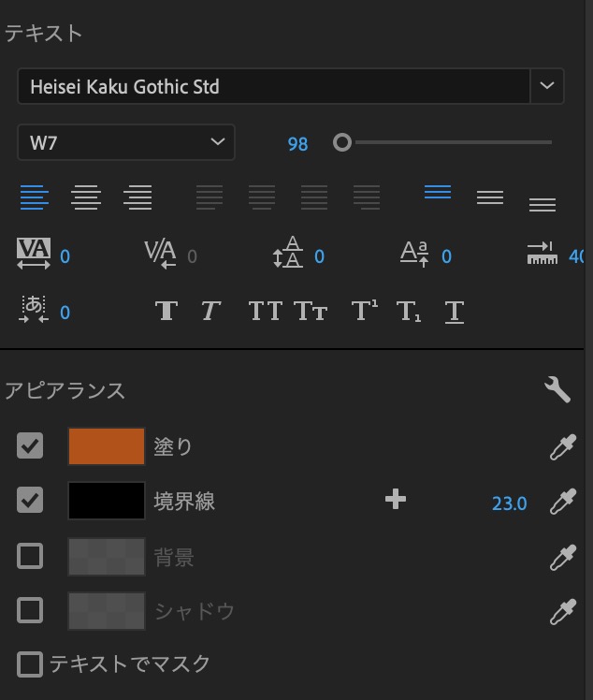The height and width of the screenshot is (700, 593).
Task: Toggle underline text style
Action: coord(455,311)
